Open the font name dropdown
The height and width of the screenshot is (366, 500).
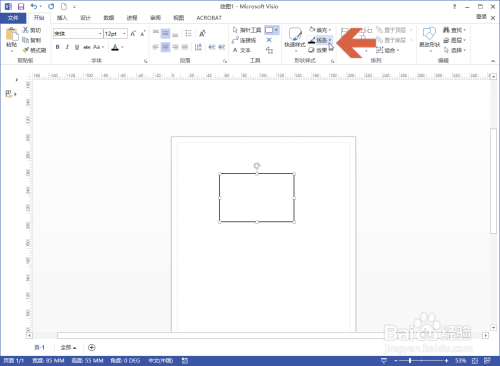[x=100, y=34]
